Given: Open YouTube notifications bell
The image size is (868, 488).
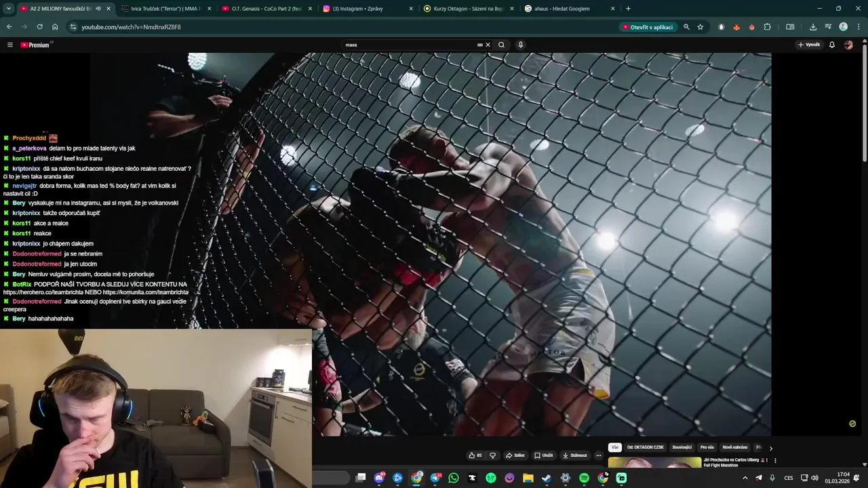Looking at the screenshot, I should point(832,45).
